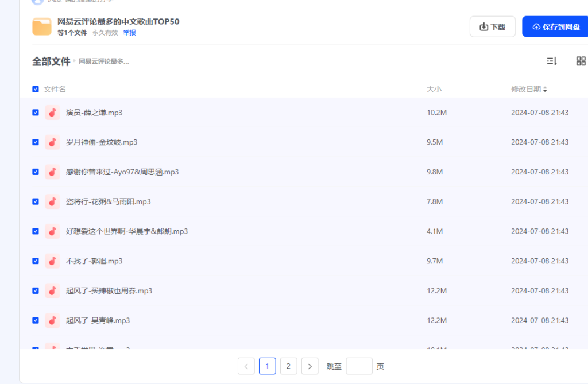
Task: Click music icon for 起风了-买辣椒也用券.mp3
Action: click(52, 290)
